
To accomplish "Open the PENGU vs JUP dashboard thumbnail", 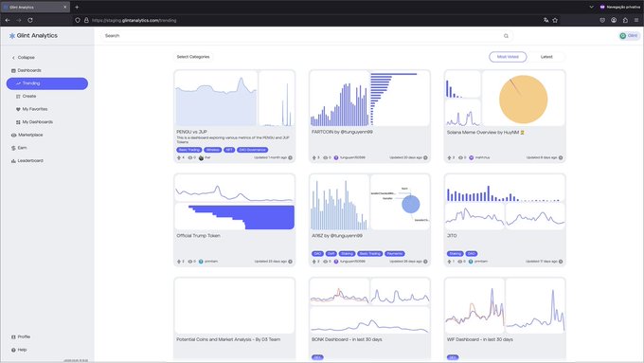I will [235, 99].
